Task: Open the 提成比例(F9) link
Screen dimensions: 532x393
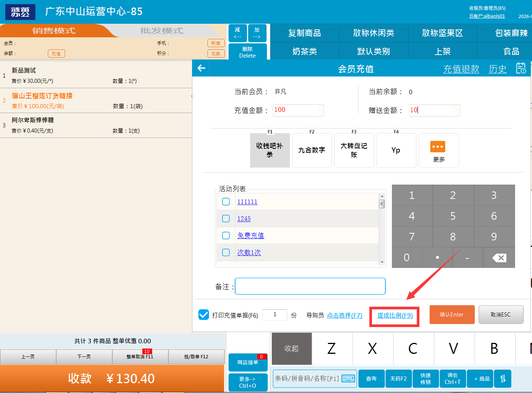Action: pyautogui.click(x=395, y=315)
